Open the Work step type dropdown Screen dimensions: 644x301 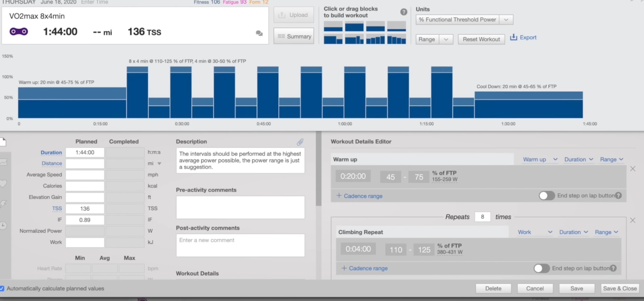coord(535,232)
